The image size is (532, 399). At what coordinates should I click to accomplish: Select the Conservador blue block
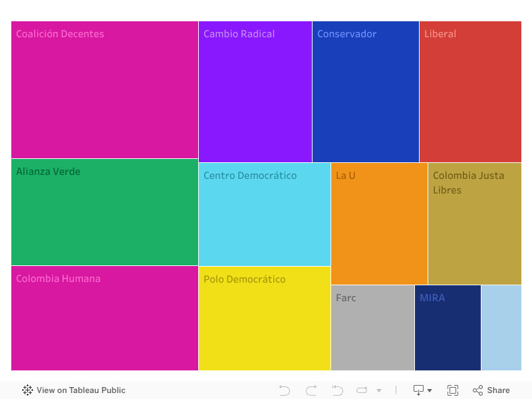click(x=365, y=92)
